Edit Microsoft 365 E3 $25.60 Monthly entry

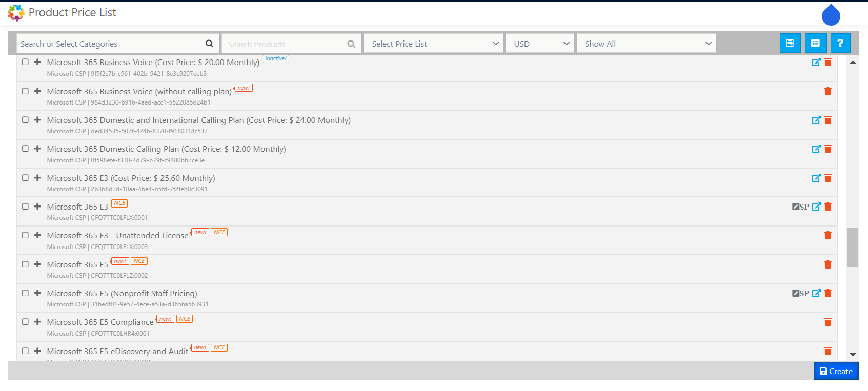tap(816, 178)
